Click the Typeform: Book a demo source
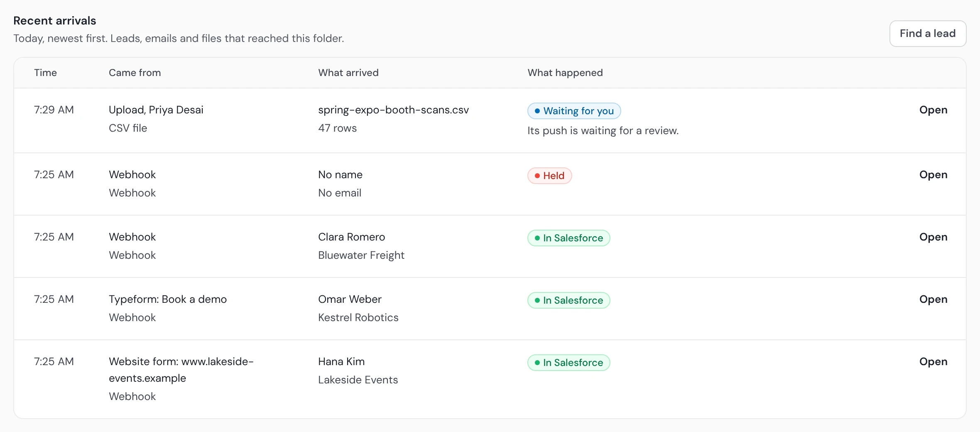980x432 pixels. (168, 299)
